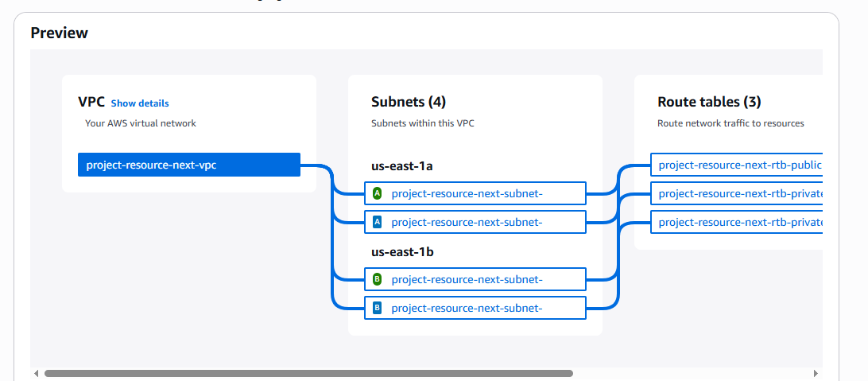The height and width of the screenshot is (381, 868).
Task: Click the Route tables (3) heading
Action: (x=709, y=102)
